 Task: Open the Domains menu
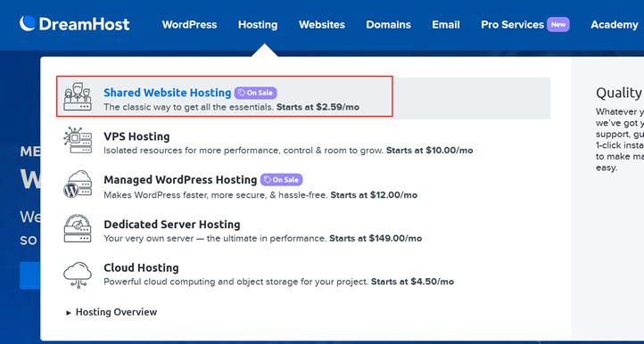pos(389,25)
